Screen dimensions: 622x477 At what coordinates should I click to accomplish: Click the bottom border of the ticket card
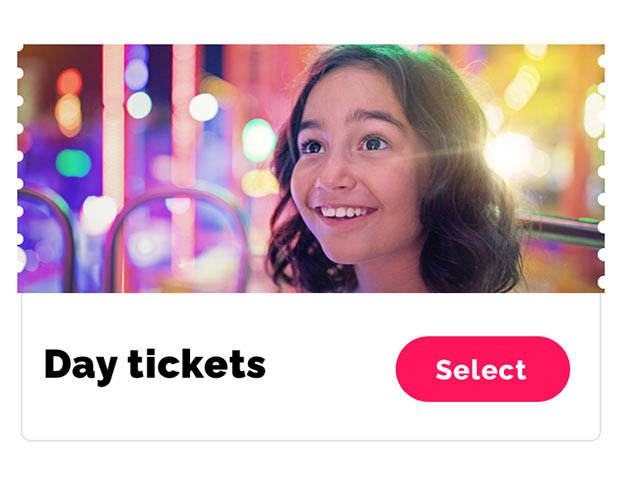[310, 439]
